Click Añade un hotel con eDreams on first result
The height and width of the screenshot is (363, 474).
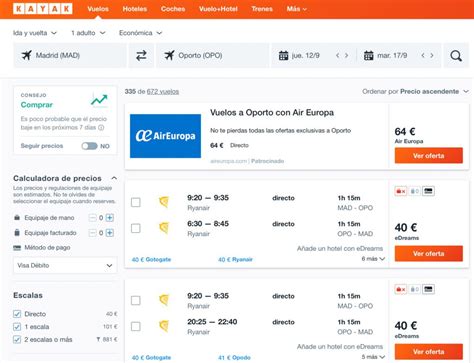(340, 248)
